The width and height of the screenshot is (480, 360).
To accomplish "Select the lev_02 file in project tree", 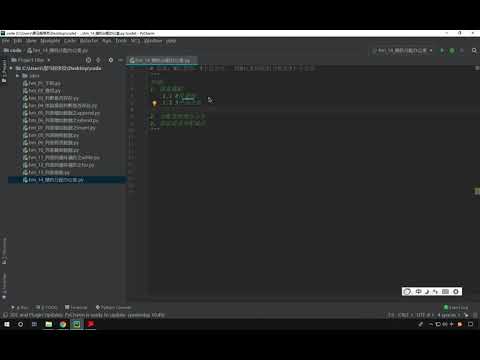I will click(42, 91).
